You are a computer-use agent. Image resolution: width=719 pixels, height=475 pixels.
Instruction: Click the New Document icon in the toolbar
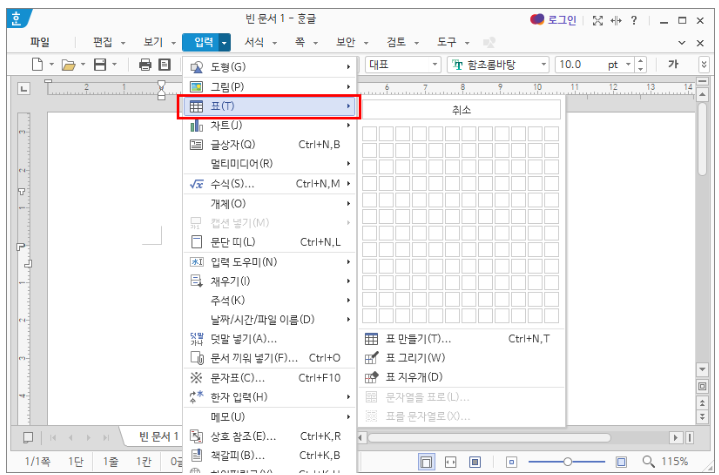[37, 64]
